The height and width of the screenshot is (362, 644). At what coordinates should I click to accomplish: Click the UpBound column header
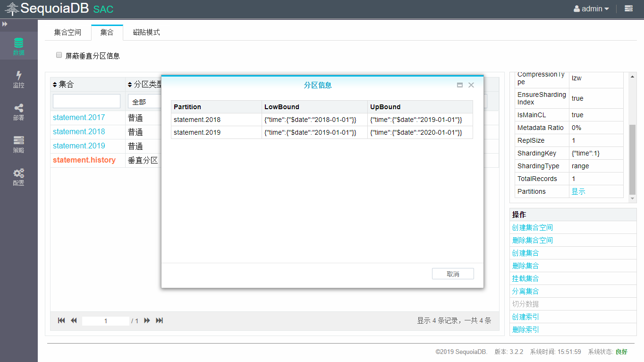pos(420,107)
